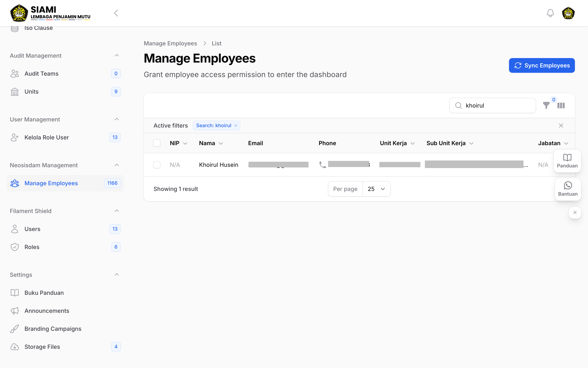
Task: Go to Audit Teams
Action: 65,74
